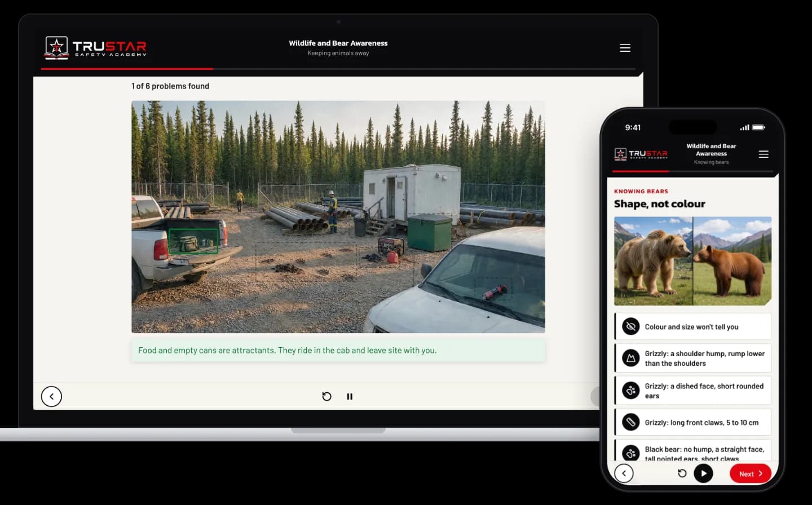Tap the red progress bar on the phone
This screenshot has width=812, height=505.
641,171
